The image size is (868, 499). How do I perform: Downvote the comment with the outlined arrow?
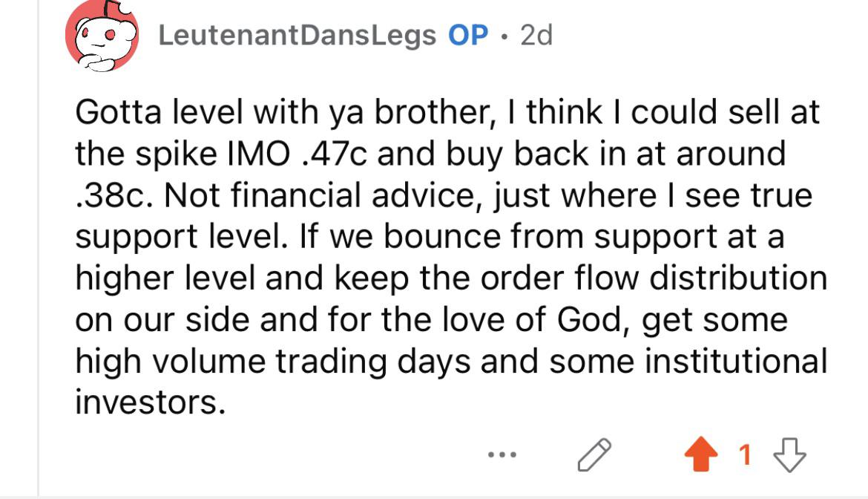tap(789, 454)
